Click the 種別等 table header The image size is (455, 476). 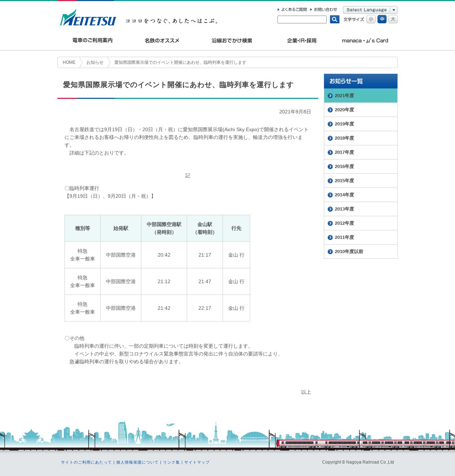(83, 228)
